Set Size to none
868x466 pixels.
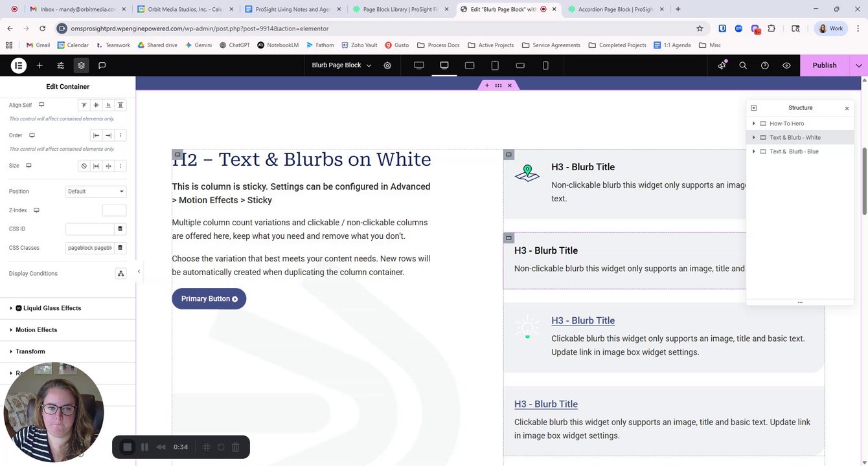point(84,166)
